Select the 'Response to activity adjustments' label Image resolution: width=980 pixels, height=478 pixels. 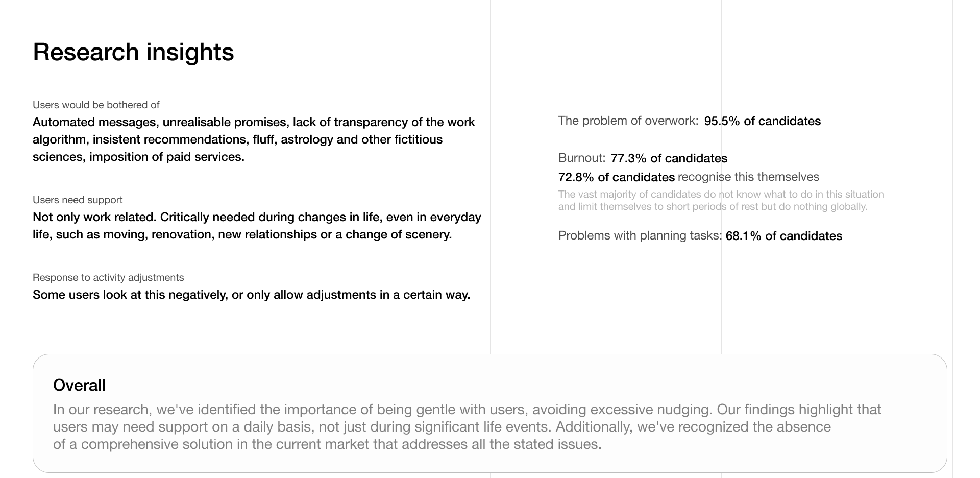coord(108,277)
